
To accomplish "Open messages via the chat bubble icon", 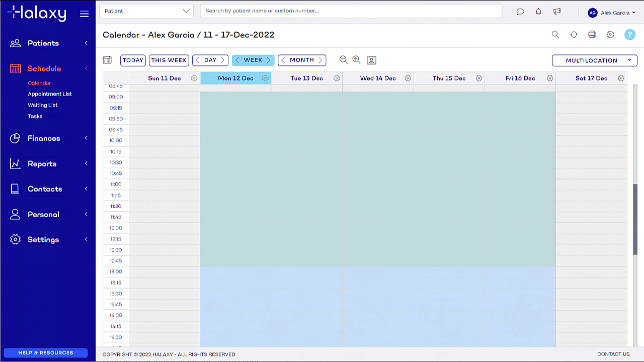I will pos(520,12).
